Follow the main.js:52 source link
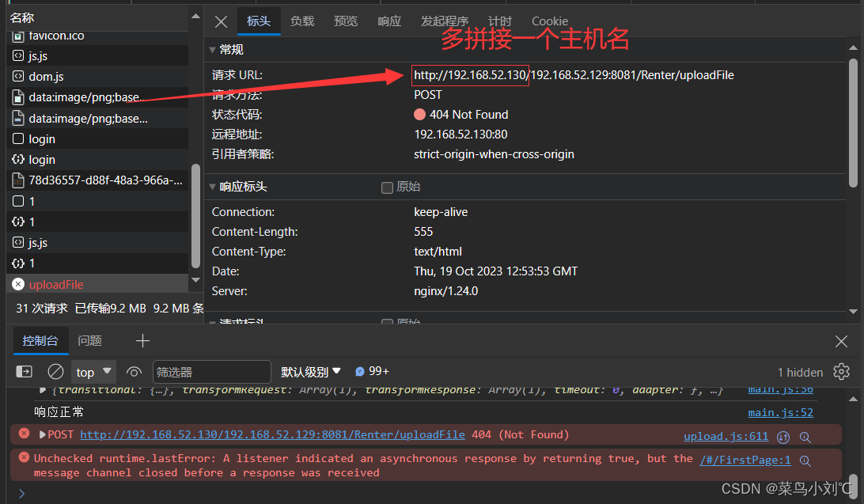864x504 pixels. point(780,412)
